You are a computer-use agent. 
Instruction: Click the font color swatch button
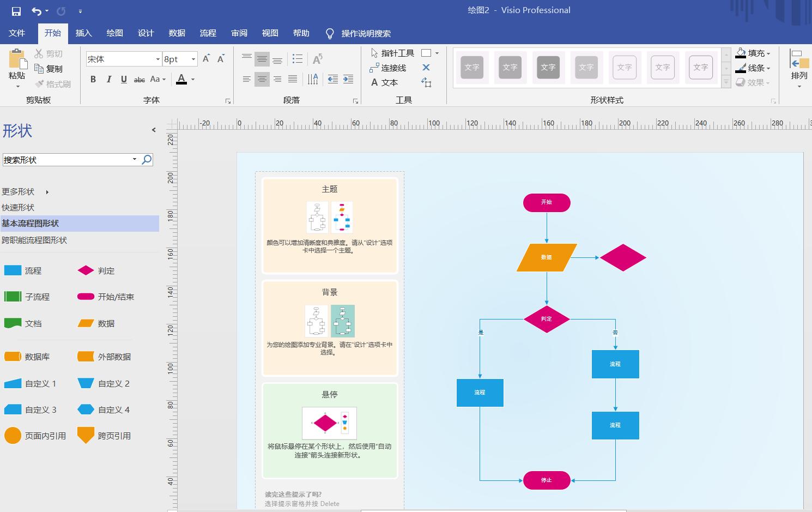coord(181,80)
